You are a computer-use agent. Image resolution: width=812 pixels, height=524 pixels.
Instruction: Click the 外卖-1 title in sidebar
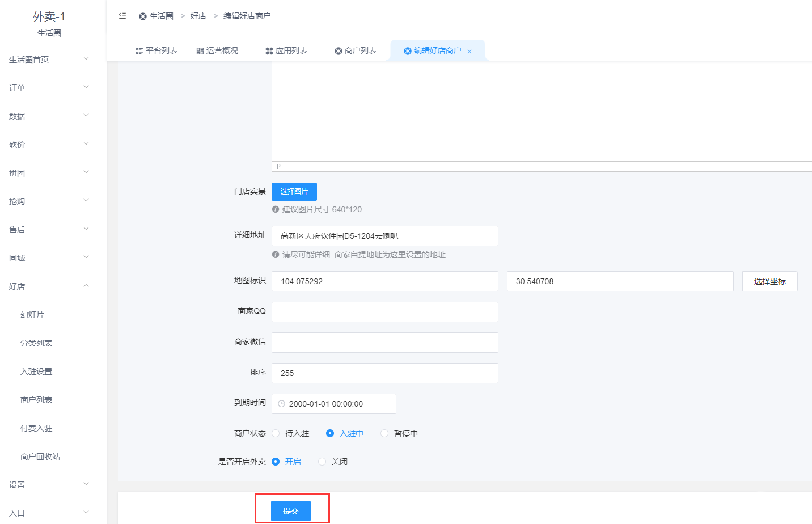(x=49, y=17)
